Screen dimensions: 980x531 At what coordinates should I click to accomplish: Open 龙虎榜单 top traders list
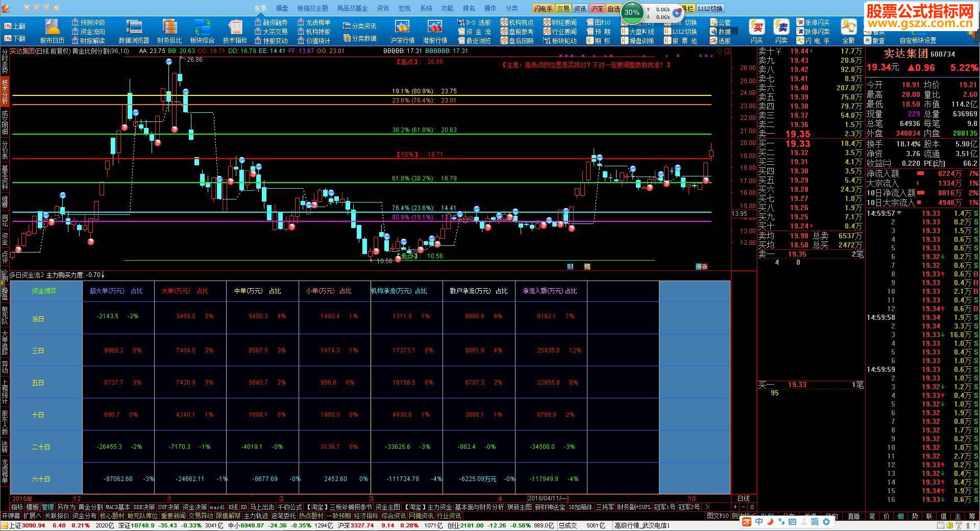pos(314,22)
